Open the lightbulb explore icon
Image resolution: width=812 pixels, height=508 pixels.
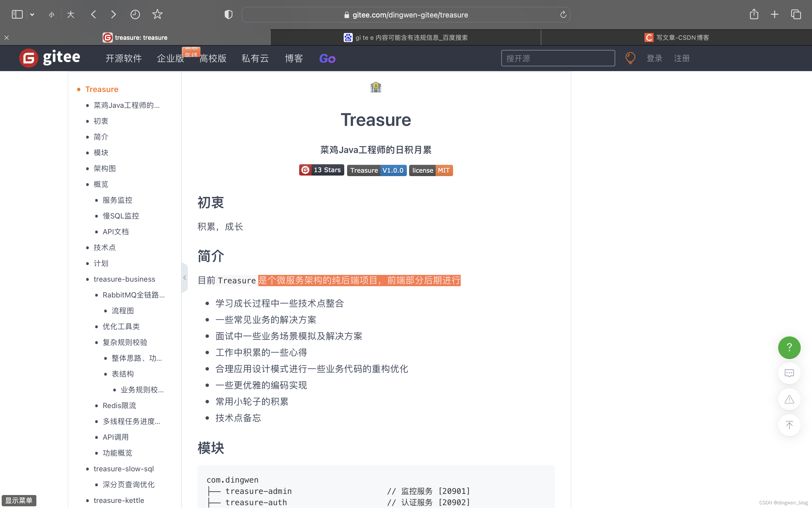coord(630,58)
